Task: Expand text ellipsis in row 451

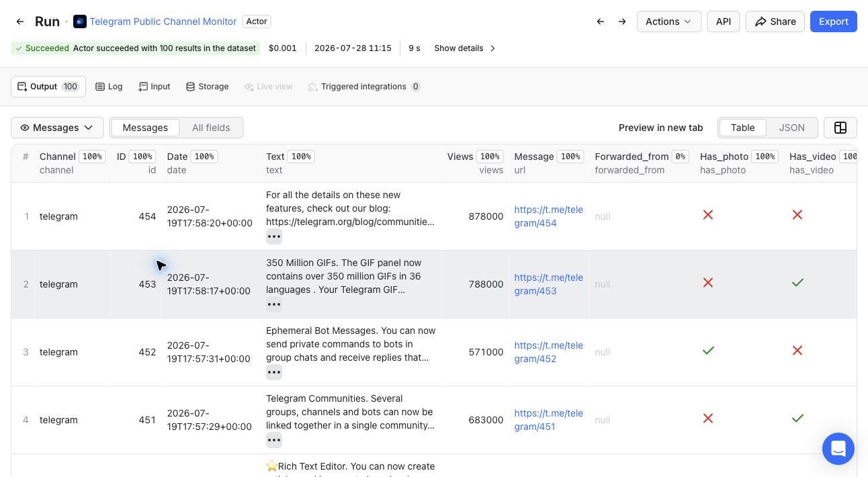Action: [273, 440]
